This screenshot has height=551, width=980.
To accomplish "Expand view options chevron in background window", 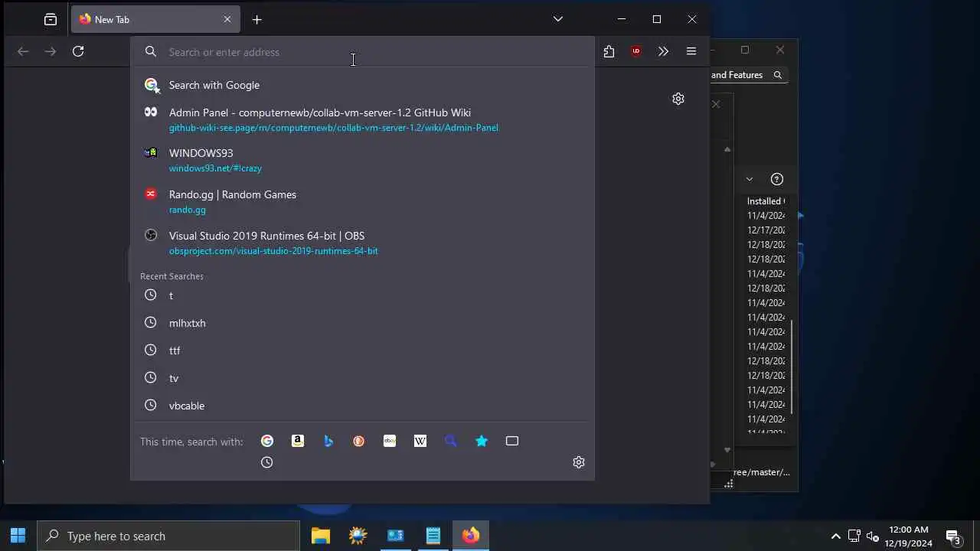I will pos(750,179).
